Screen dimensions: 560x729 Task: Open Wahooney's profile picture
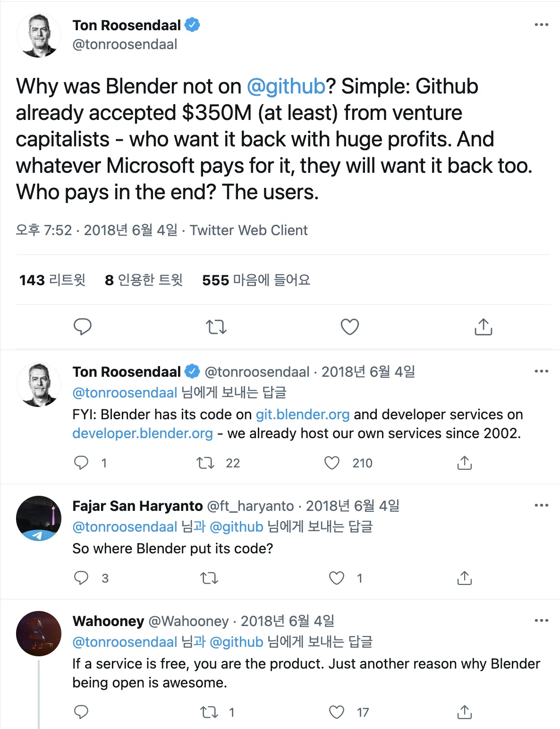coord(39,634)
